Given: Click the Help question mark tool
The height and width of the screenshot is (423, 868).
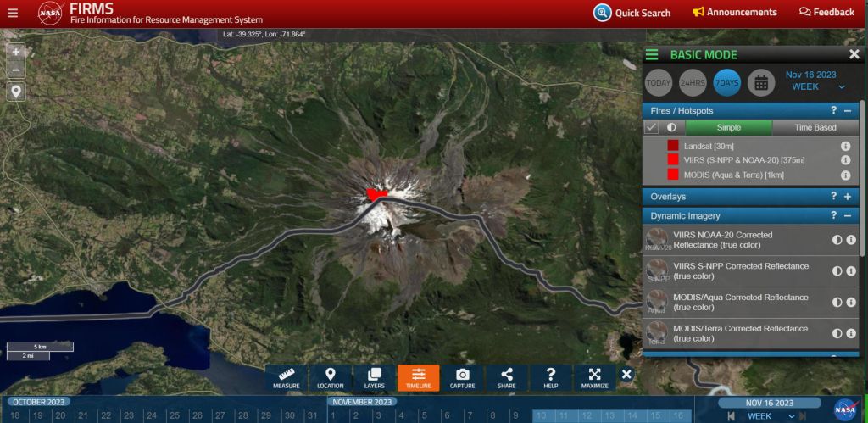Looking at the screenshot, I should (x=550, y=378).
